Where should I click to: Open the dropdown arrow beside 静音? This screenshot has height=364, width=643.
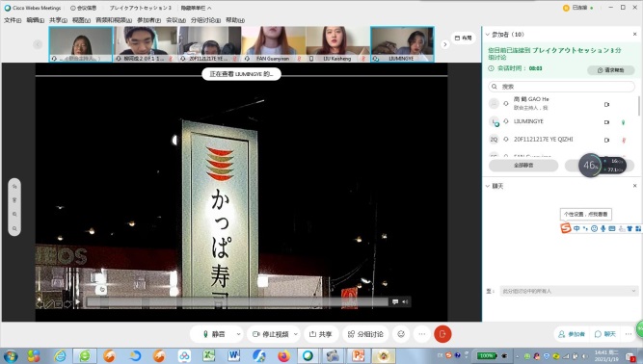tap(238, 334)
